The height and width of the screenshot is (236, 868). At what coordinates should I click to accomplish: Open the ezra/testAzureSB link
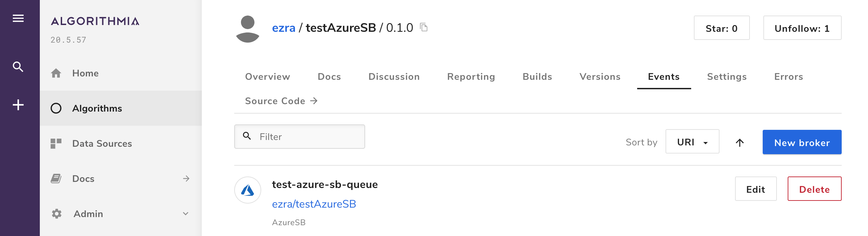[x=314, y=204]
